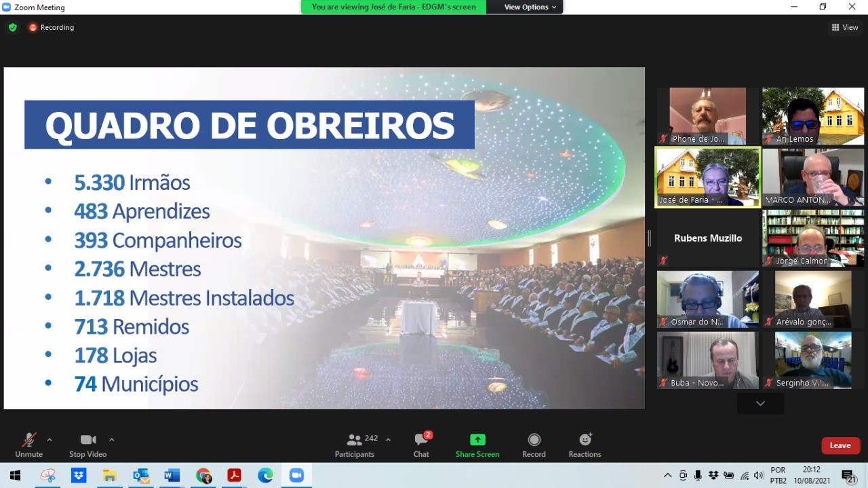Expand video options arrow next to Stop Video
This screenshot has height=488, width=868.
coord(112,440)
